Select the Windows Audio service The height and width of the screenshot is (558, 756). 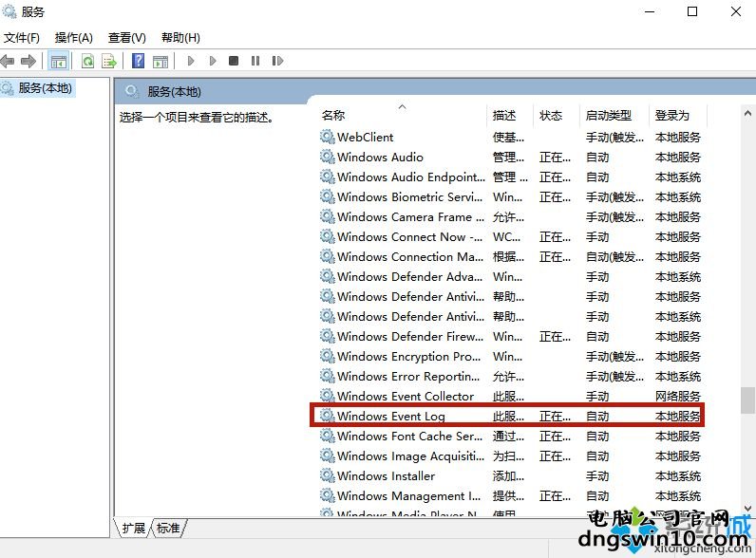pyautogui.click(x=510, y=158)
